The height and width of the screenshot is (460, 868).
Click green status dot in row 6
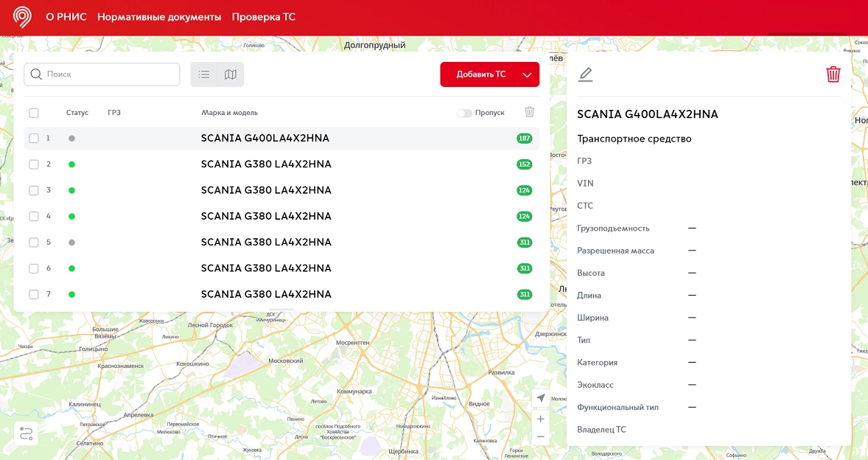[x=71, y=268]
